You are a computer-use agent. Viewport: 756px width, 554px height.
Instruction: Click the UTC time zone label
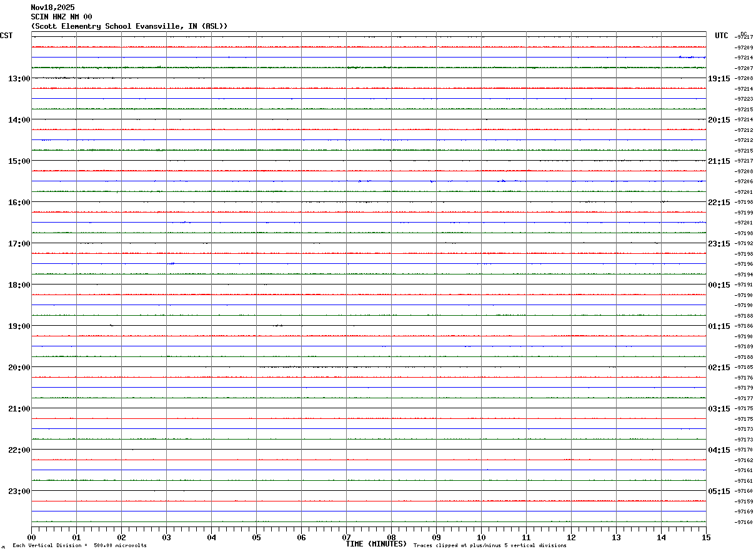[x=722, y=36]
